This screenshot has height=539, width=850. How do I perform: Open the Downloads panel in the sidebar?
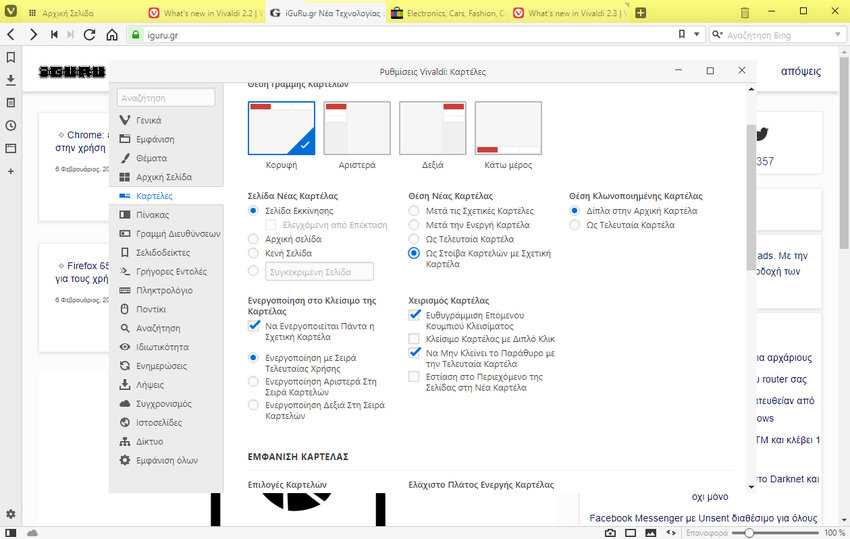click(10, 80)
